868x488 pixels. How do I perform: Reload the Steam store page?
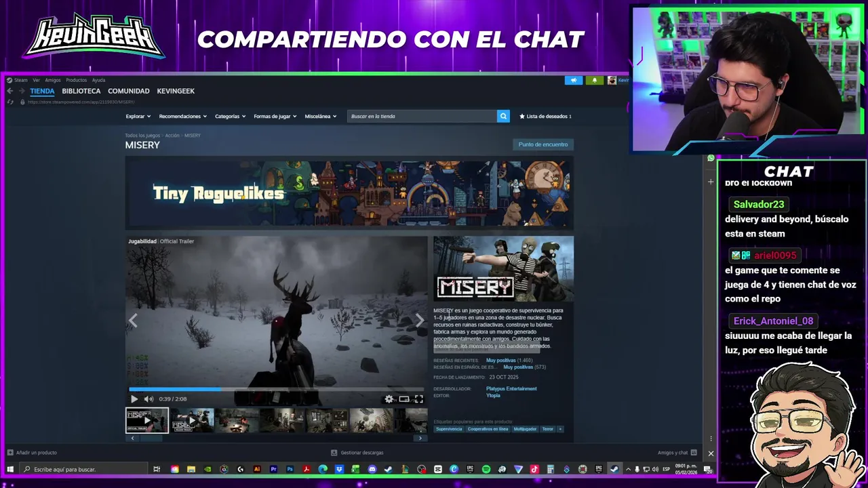[9, 102]
